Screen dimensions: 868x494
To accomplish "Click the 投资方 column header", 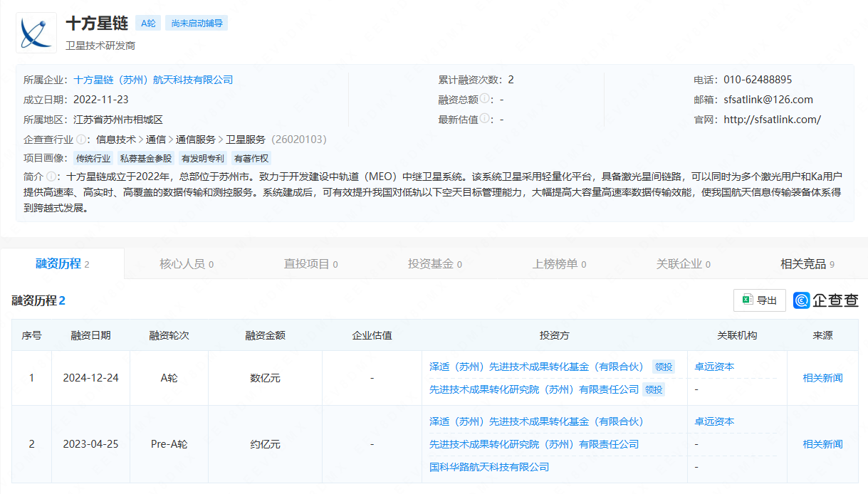I will 555,335.
